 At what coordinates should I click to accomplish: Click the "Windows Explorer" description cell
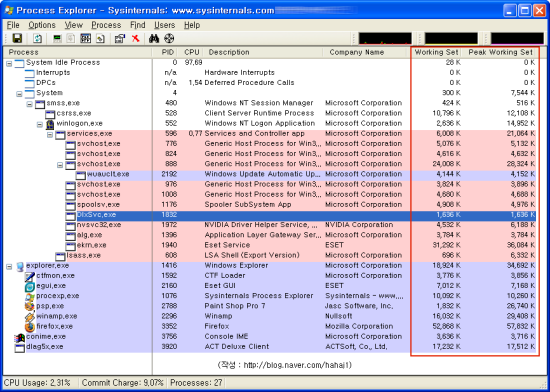236,266
